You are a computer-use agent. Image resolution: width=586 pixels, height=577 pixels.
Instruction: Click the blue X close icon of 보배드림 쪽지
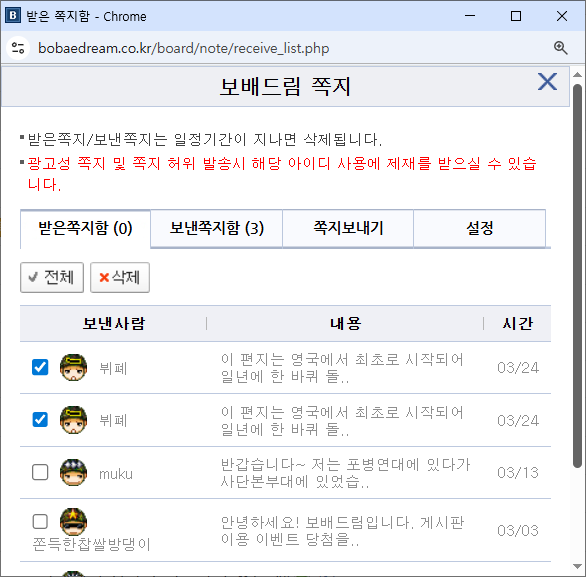pos(547,82)
